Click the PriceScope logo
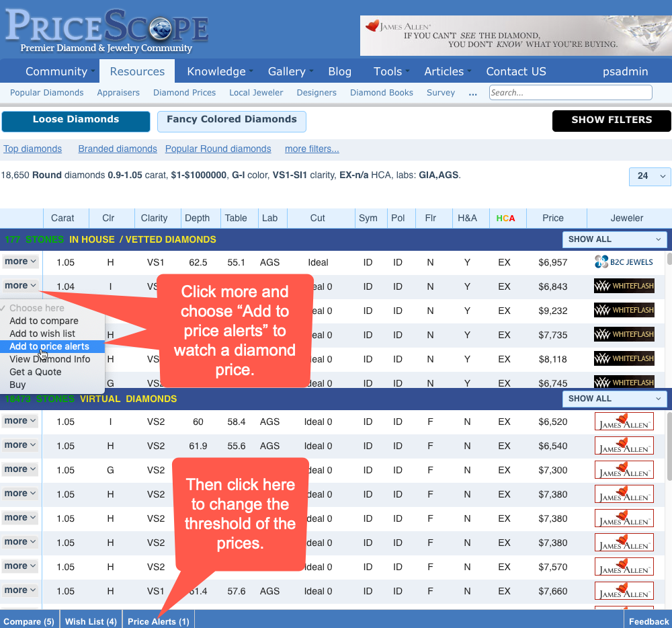This screenshot has width=672, height=628. [107, 30]
